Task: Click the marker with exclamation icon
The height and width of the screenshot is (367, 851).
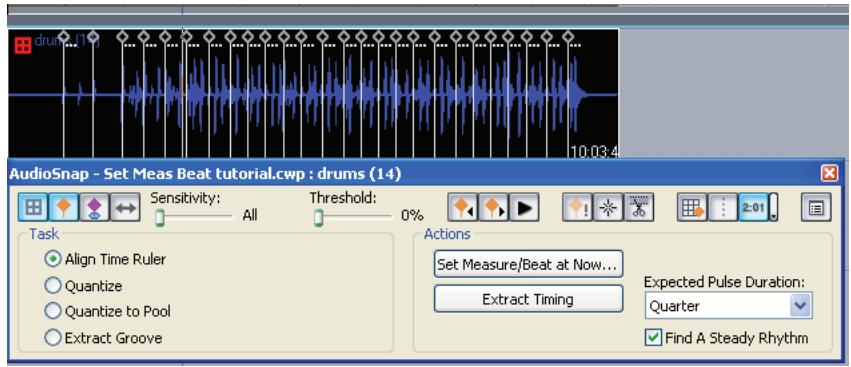Action: 578,207
